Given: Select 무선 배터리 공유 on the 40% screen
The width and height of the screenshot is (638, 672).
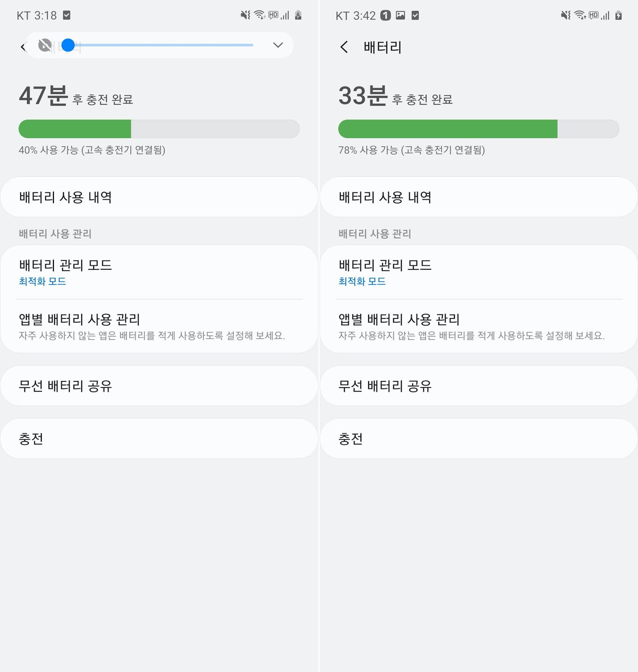Looking at the screenshot, I should click(159, 386).
